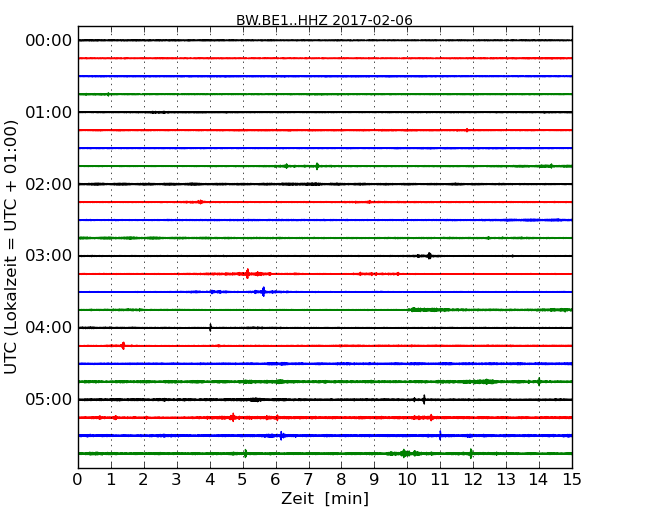Click x-axis tick label 3
The width and height of the screenshot is (650, 520).
[177, 480]
